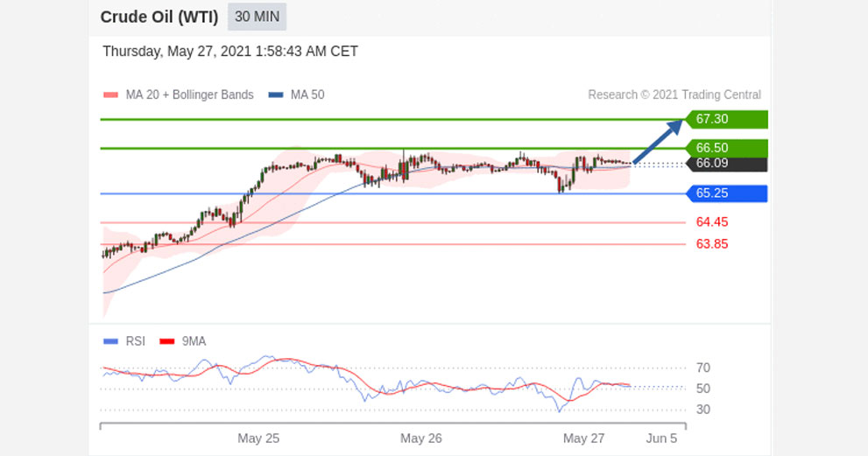Click the MA 50 legend label
Viewport: 868px width, 456px height.
point(307,95)
